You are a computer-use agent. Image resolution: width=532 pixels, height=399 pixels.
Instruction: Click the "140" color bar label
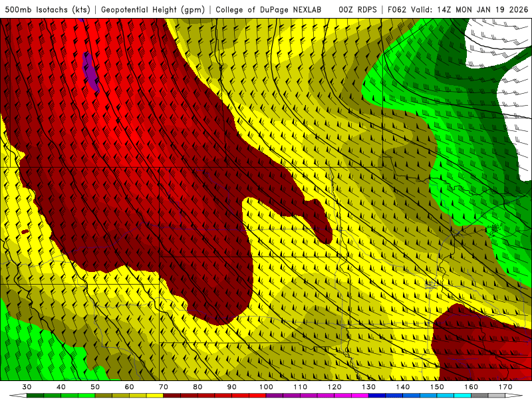pos(403,387)
